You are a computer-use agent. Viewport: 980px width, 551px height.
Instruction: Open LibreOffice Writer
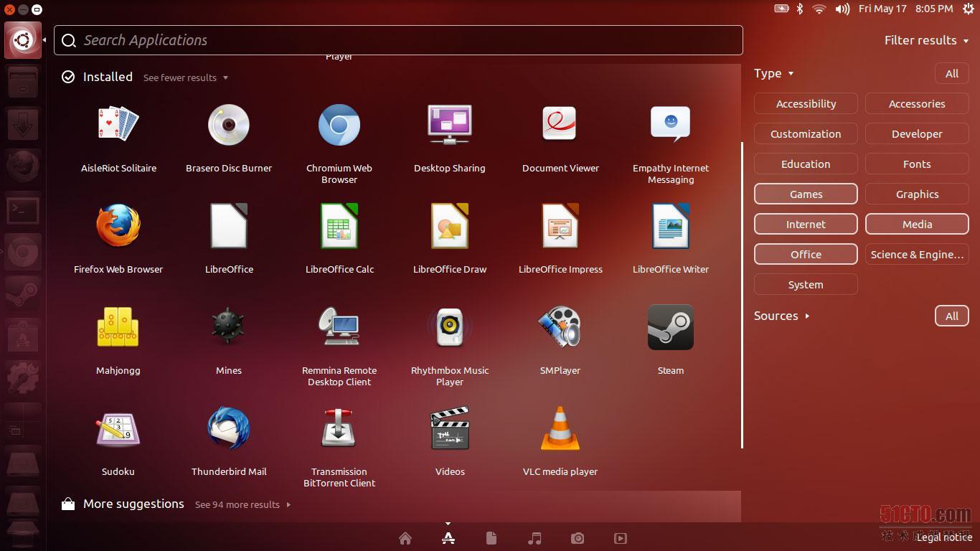671,226
